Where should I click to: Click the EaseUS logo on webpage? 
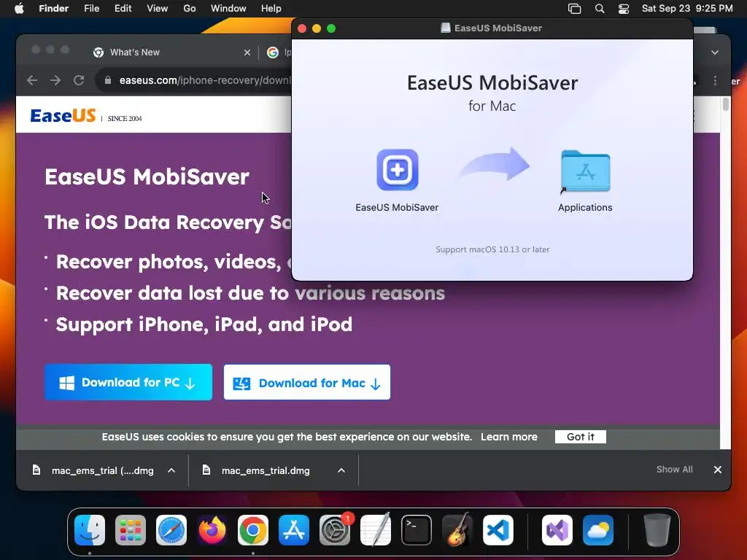pyautogui.click(x=63, y=115)
